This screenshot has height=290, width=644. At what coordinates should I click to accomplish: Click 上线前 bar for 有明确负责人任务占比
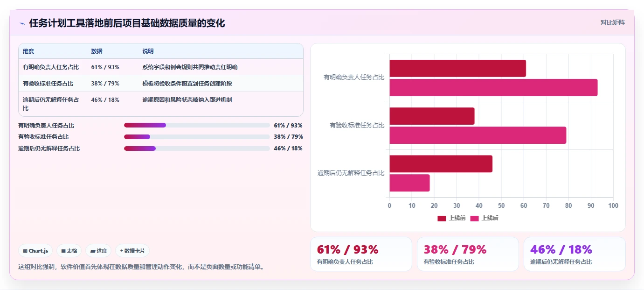(457, 68)
